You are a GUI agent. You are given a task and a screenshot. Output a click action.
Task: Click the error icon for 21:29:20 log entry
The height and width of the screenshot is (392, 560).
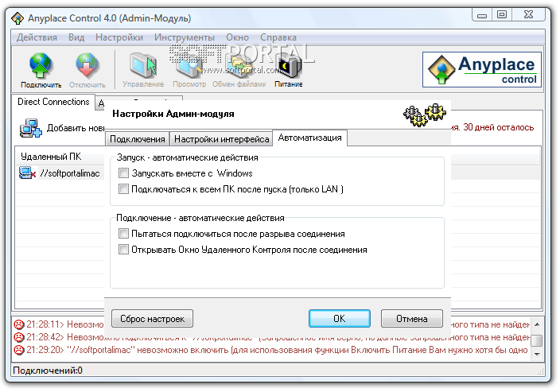coord(18,350)
